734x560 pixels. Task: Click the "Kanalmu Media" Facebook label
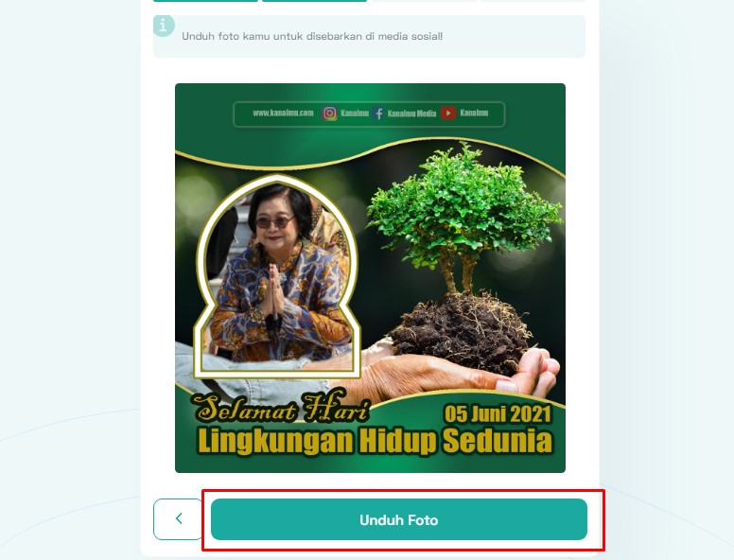coord(412,114)
